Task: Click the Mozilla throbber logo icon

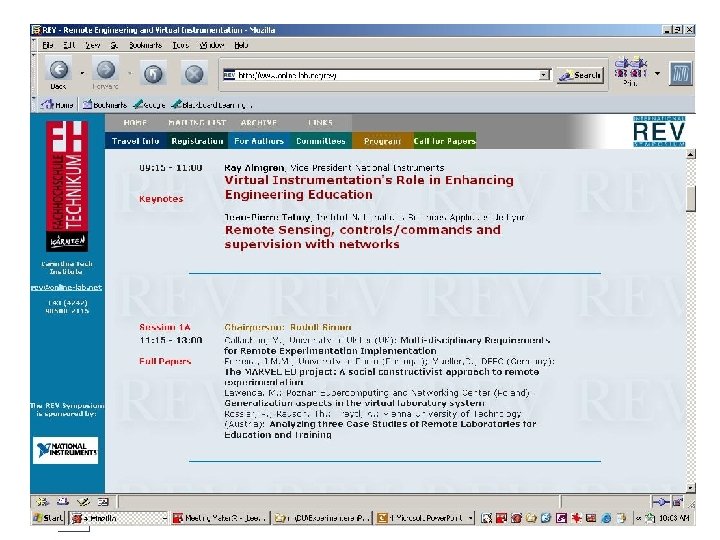Action: point(681,73)
